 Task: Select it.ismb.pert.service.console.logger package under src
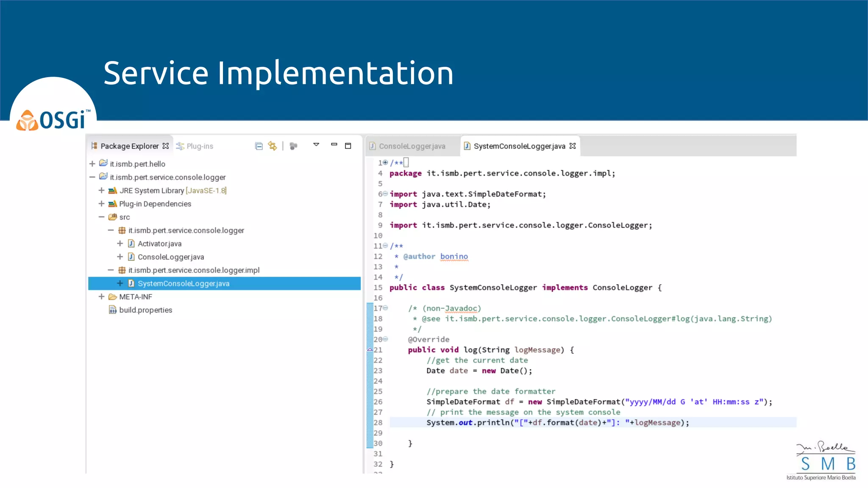pyautogui.click(x=186, y=230)
